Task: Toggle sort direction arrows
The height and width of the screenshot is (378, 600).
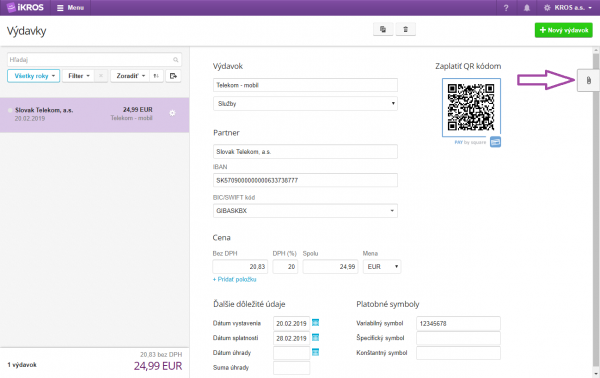Action: pyautogui.click(x=156, y=76)
